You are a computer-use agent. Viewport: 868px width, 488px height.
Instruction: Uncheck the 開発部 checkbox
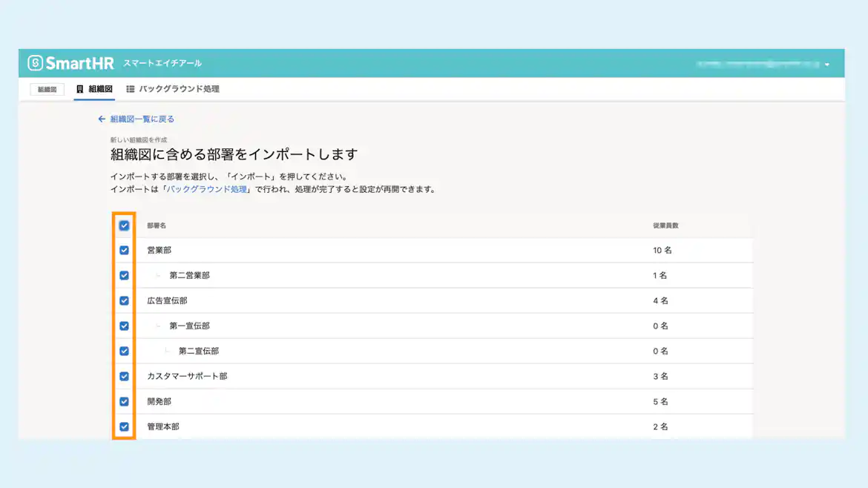(x=125, y=401)
